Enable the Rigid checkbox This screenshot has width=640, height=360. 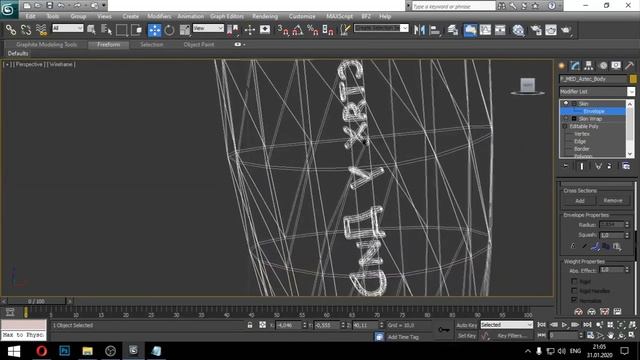coord(574,281)
